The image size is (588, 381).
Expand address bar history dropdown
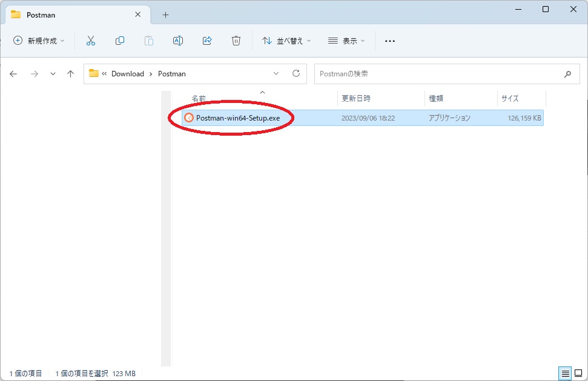276,73
